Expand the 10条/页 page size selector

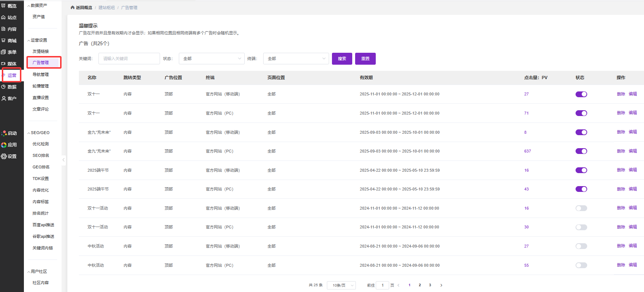click(x=341, y=285)
